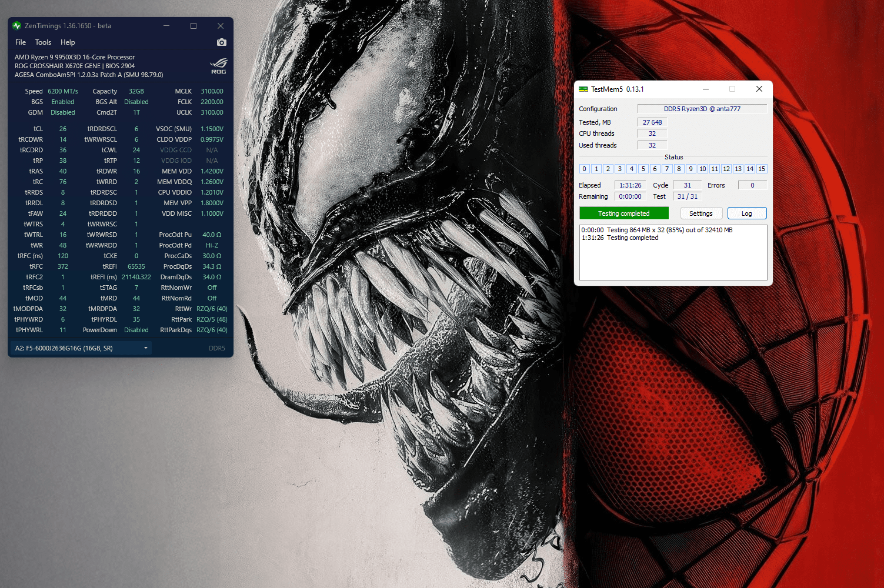The image size is (884, 588).
Task: Click the tWR value 48
Action: click(x=63, y=245)
